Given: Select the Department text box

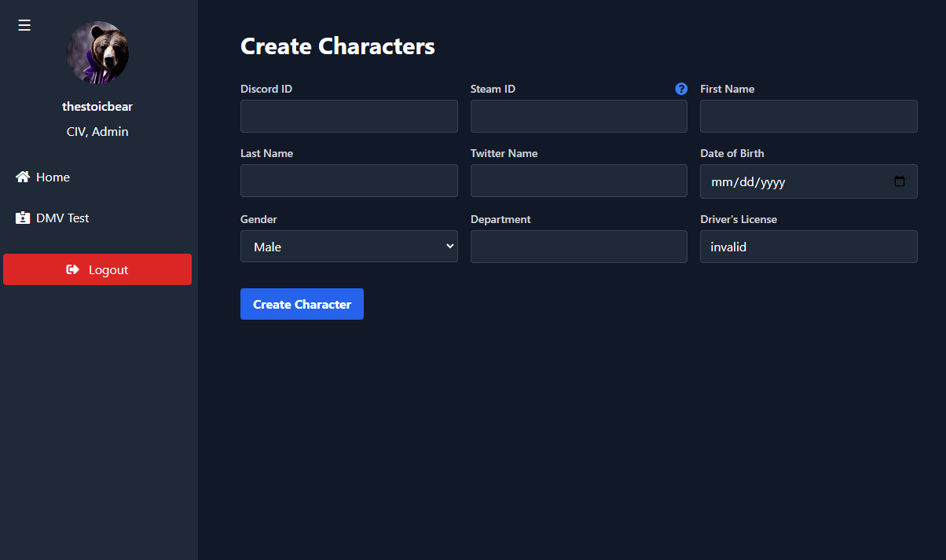Looking at the screenshot, I should [578, 247].
